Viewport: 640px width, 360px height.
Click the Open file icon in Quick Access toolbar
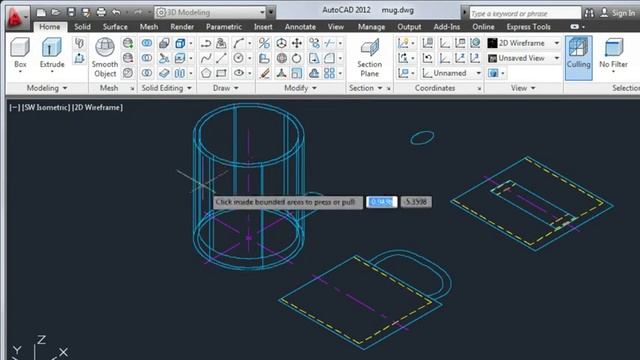coord(56,13)
